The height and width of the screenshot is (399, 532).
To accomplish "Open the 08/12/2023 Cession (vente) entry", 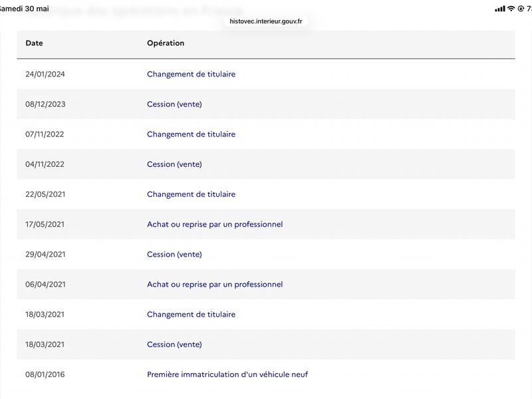I will tap(174, 104).
